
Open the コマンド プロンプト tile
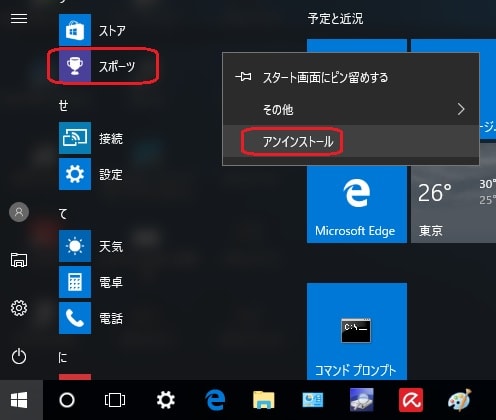[x=357, y=331]
